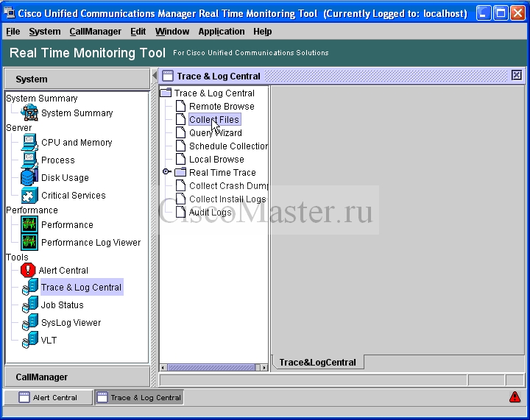Select the Collect Crash Dump label
The height and width of the screenshot is (420, 530).
point(228,185)
